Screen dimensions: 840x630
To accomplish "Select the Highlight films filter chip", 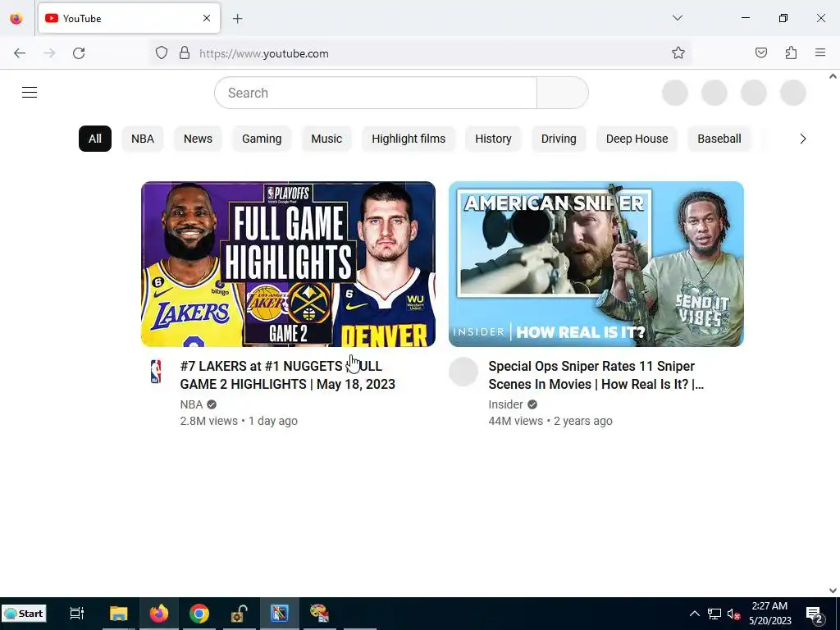I will (409, 139).
